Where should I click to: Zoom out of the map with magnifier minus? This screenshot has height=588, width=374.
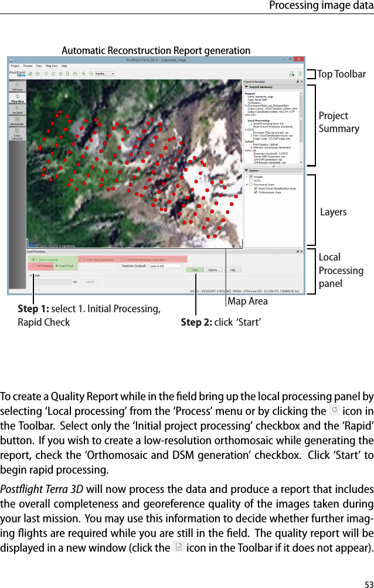(91, 74)
